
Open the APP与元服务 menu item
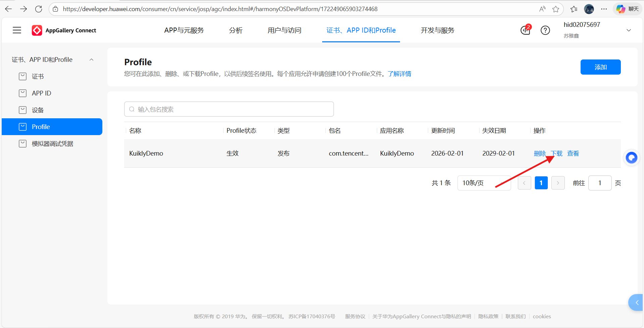coord(184,30)
